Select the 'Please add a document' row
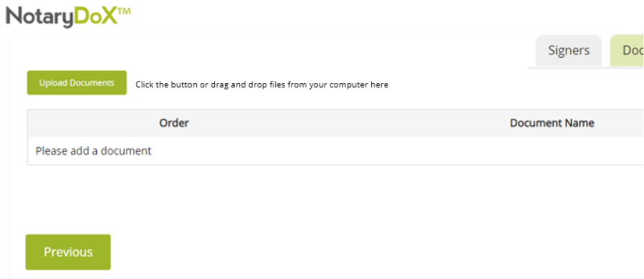The image size is (644, 279). tap(335, 151)
